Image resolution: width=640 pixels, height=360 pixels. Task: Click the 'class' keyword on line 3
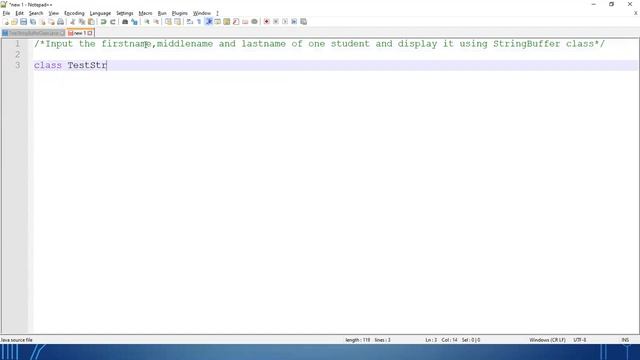[x=48, y=65]
